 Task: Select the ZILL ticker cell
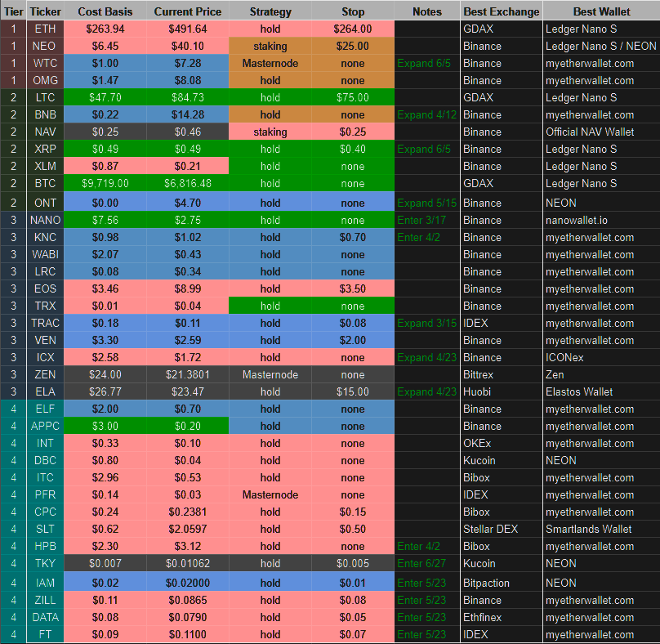tap(45, 600)
